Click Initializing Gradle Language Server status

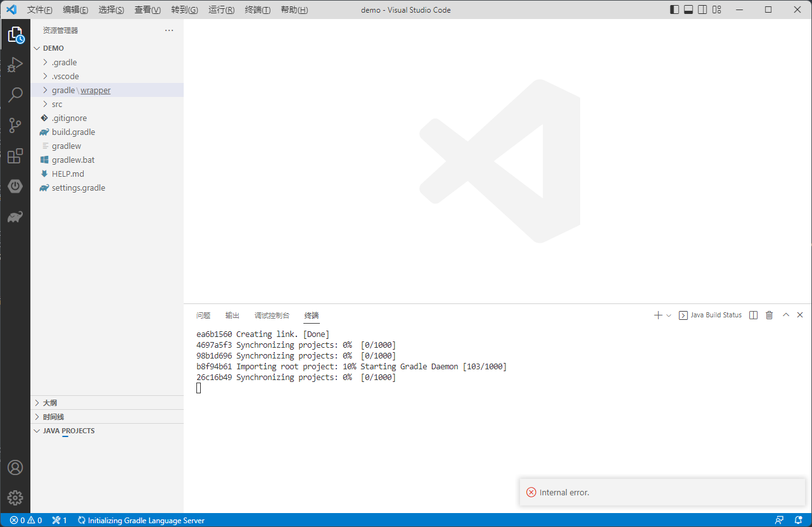[x=141, y=521]
